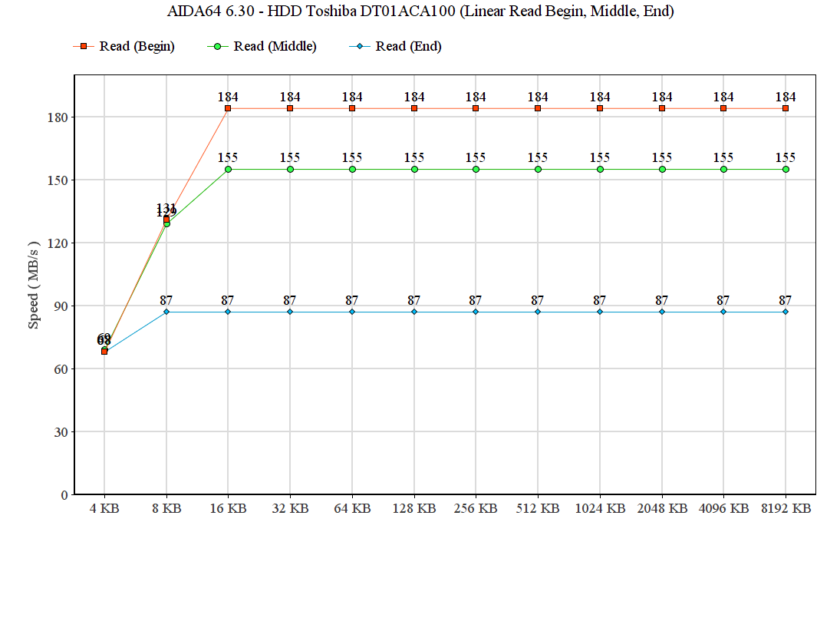840x618 pixels.
Task: Pick the Read (End) blue diamond at 4096 KB
Action: tap(723, 312)
